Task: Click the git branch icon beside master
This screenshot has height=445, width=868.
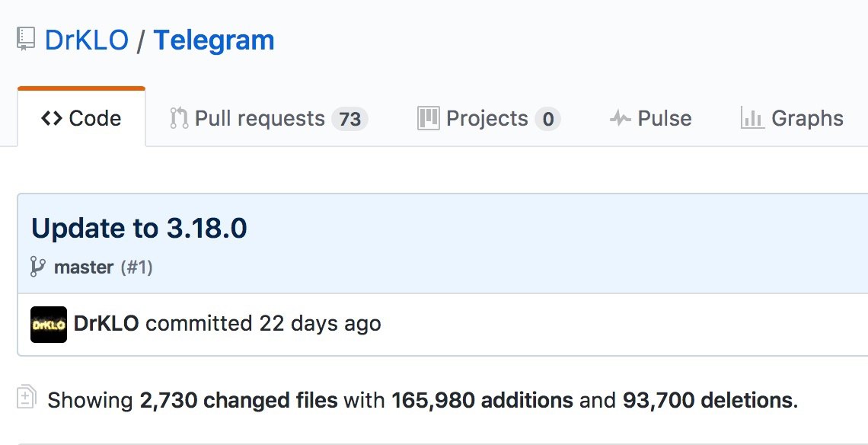Action: pyautogui.click(x=38, y=267)
